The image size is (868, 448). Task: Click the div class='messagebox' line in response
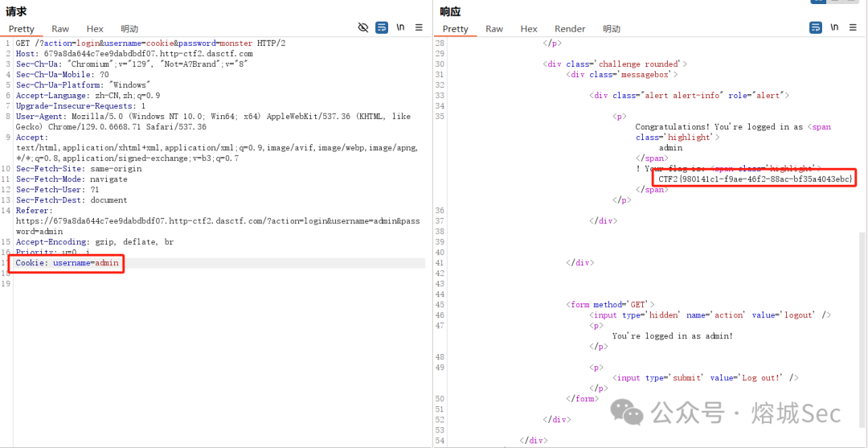(621, 75)
